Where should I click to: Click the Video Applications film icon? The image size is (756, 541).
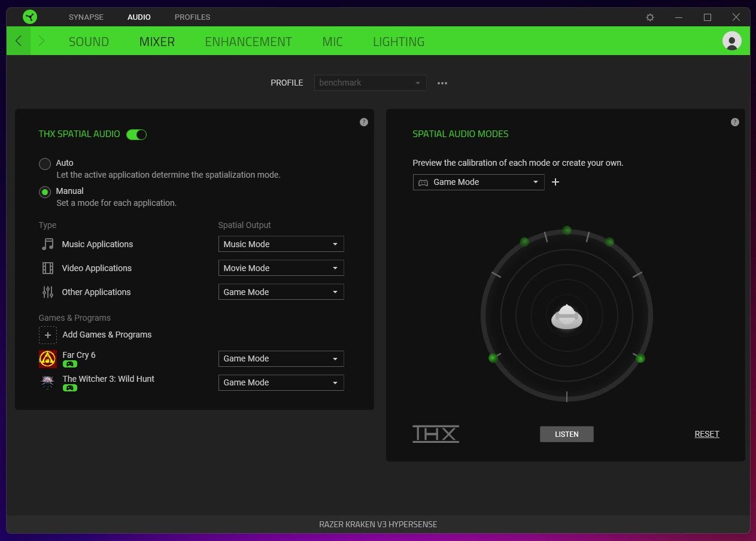(x=48, y=268)
